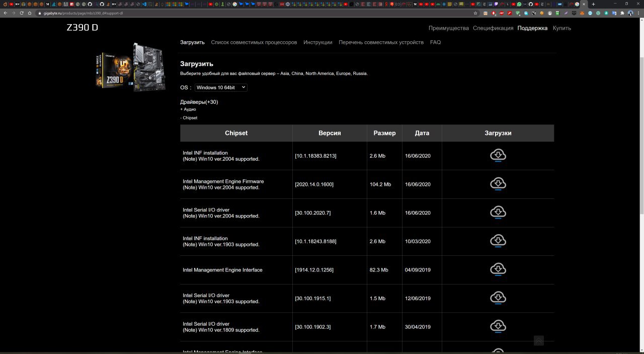This screenshot has height=354, width=644.
Task: Open the OS selection dropdown Windows 10 64bit
Action: [221, 87]
